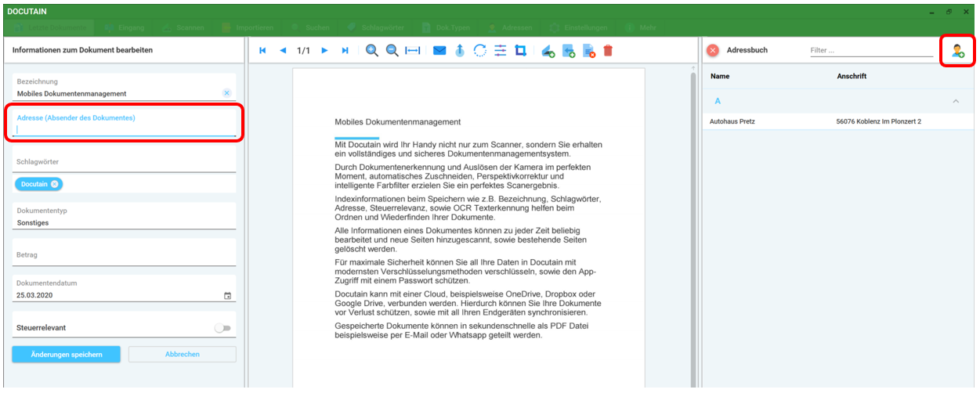Select the crop tool icon
The width and height of the screenshot is (980, 393).
(521, 50)
